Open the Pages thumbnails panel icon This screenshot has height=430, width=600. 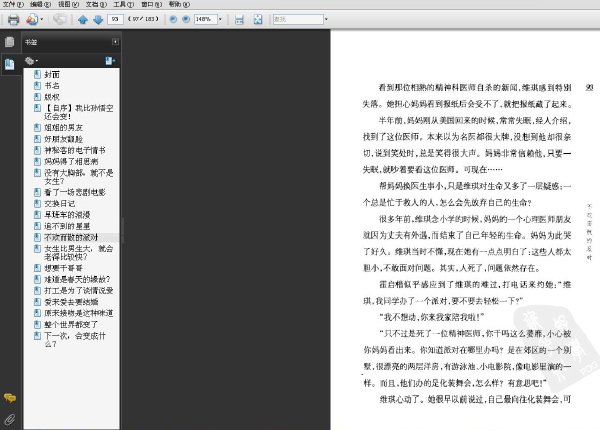click(10, 42)
